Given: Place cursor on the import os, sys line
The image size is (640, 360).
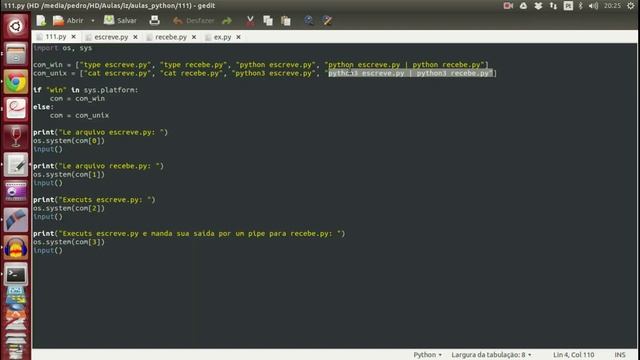Looking at the screenshot, I should 62,48.
